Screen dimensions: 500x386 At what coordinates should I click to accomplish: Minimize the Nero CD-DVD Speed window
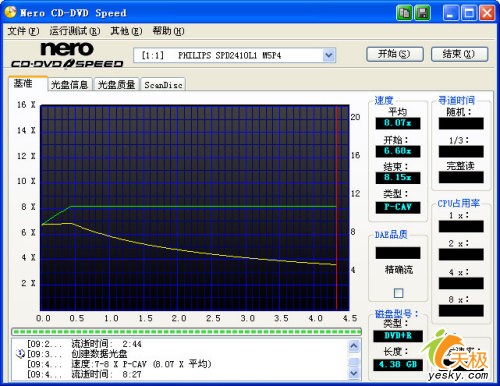(451, 13)
